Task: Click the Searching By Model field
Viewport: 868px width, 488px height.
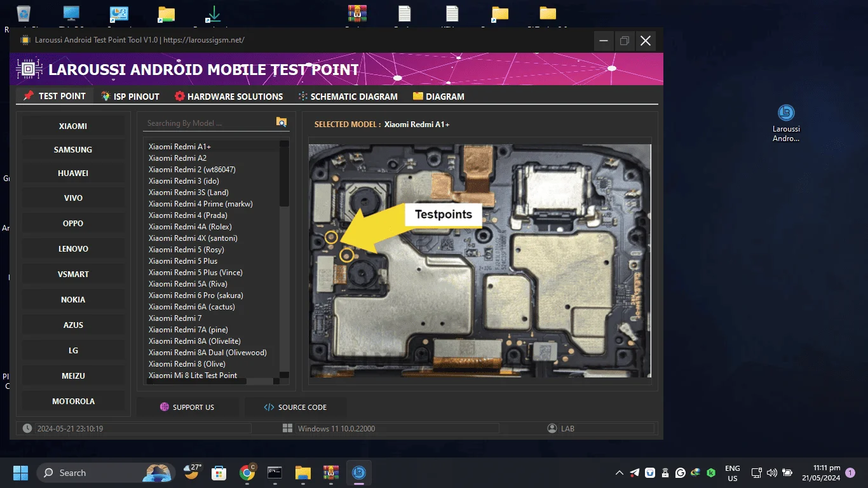Action: [208, 123]
